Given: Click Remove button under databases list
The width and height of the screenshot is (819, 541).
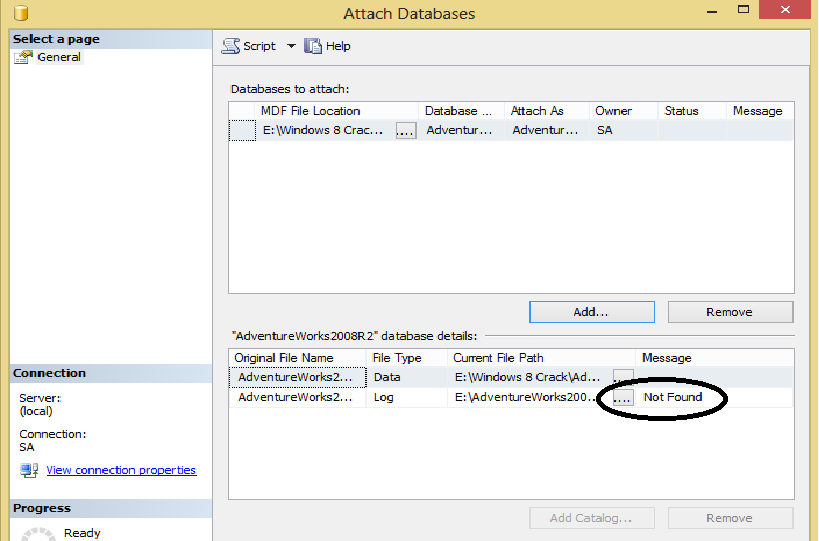Looking at the screenshot, I should [x=730, y=312].
